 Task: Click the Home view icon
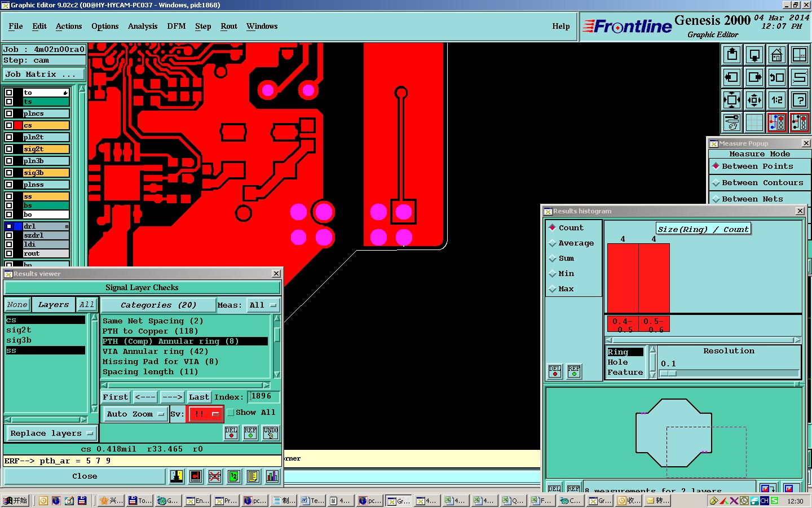click(x=777, y=55)
